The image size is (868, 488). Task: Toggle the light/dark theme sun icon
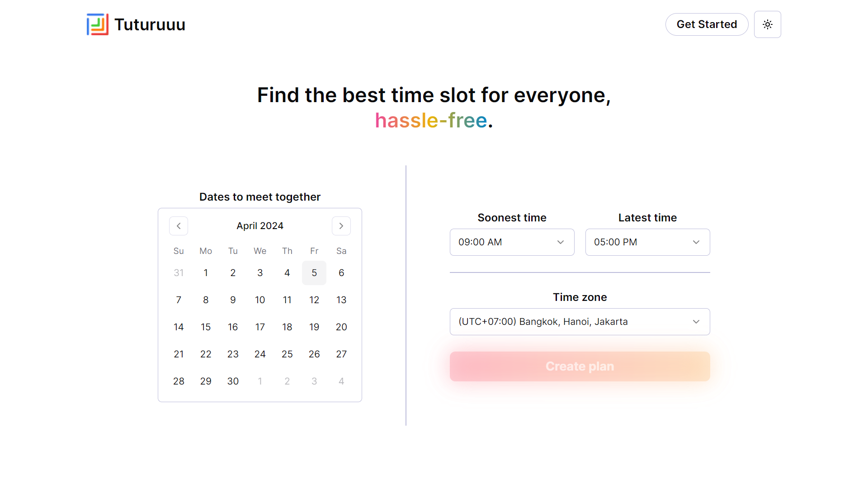click(x=768, y=24)
